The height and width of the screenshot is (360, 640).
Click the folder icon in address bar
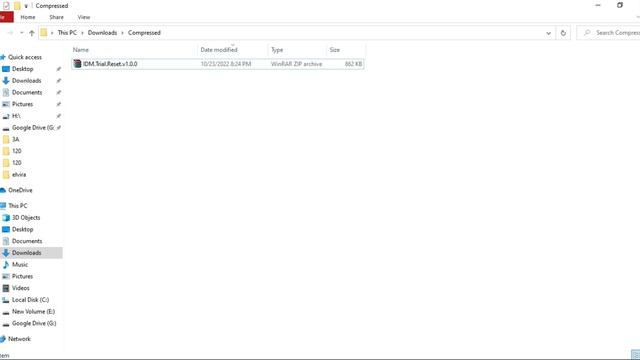coord(44,33)
